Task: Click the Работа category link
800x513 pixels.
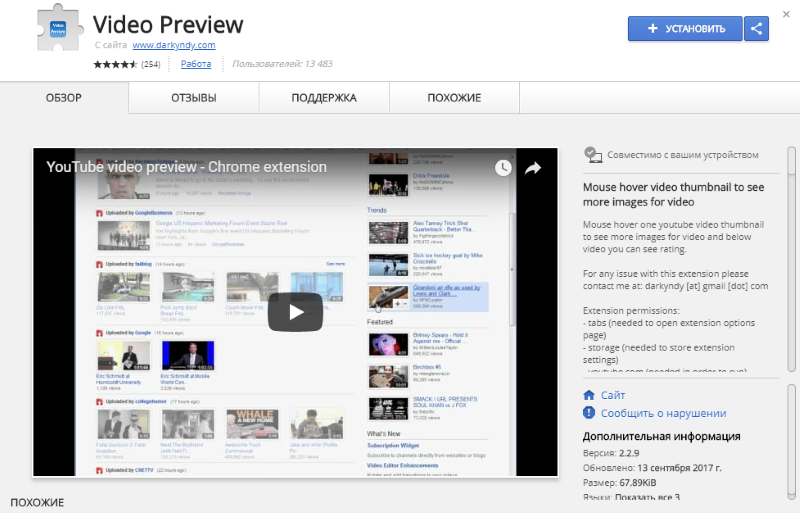Action: pos(196,64)
